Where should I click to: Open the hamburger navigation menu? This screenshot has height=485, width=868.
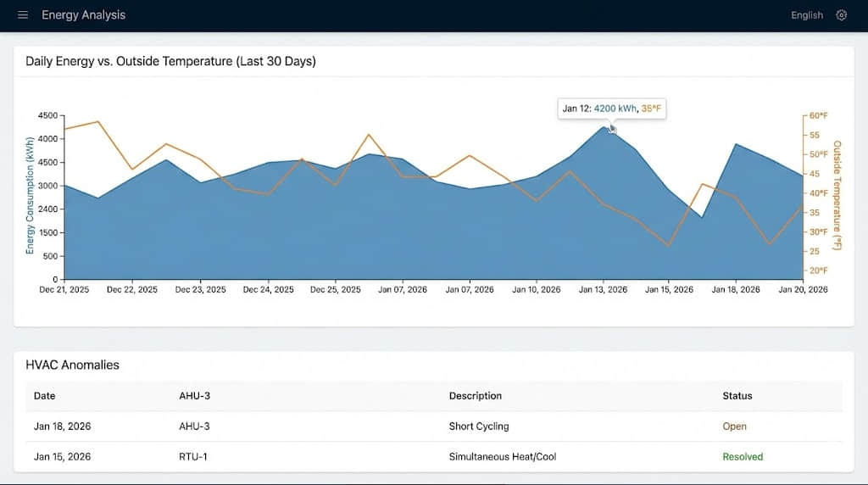click(x=23, y=15)
